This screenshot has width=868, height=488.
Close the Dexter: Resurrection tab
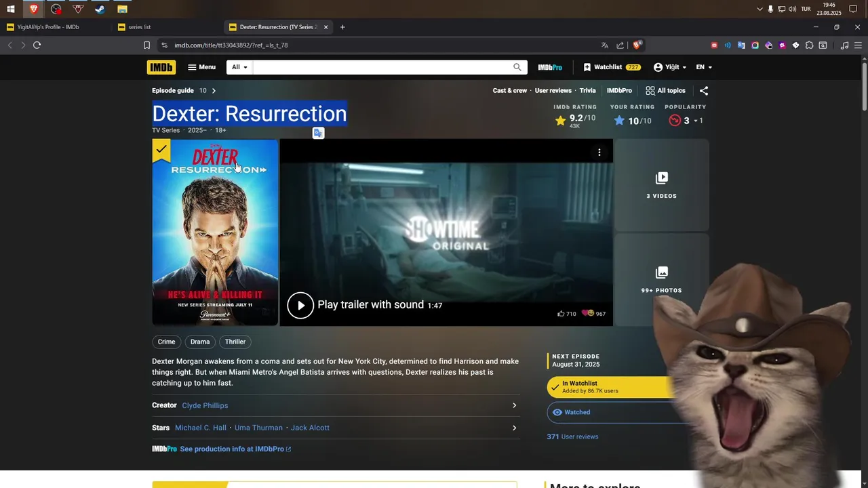click(x=325, y=27)
